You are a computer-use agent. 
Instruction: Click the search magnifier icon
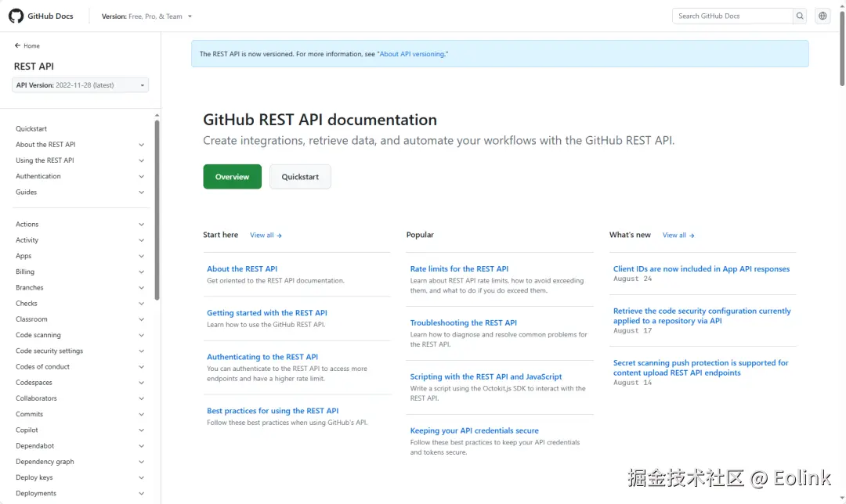pyautogui.click(x=800, y=16)
